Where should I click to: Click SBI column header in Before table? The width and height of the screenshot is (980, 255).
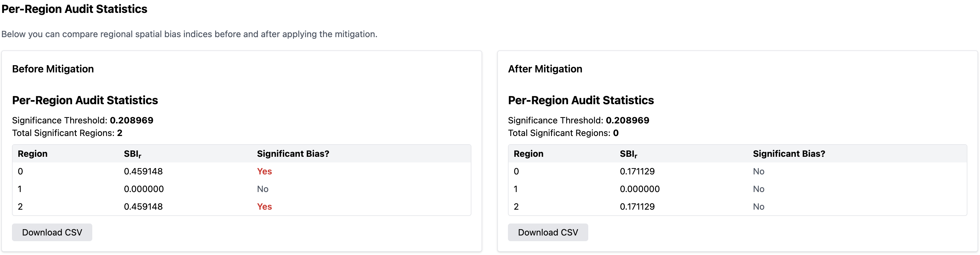coord(132,154)
